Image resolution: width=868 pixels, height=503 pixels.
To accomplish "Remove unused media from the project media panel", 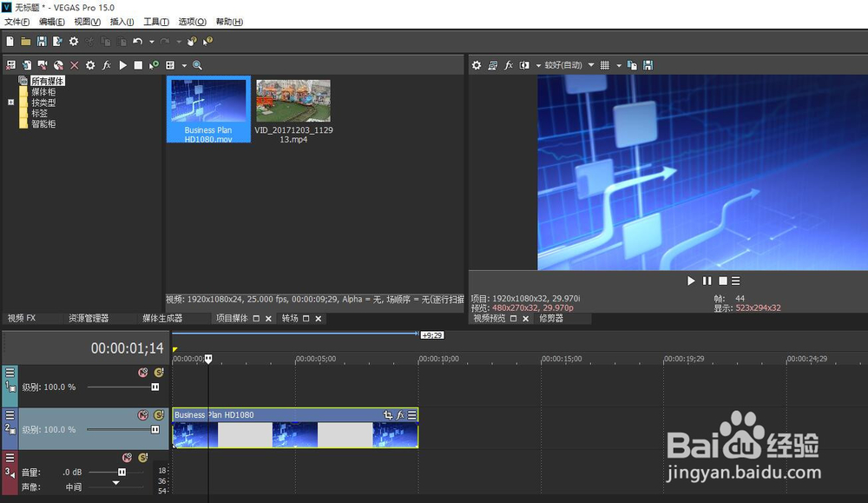I will pyautogui.click(x=10, y=65).
